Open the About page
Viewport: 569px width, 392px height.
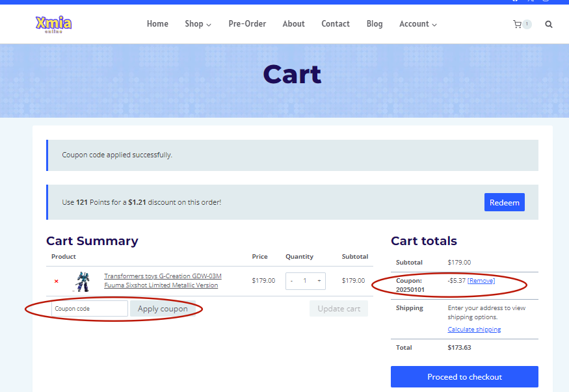tap(293, 24)
